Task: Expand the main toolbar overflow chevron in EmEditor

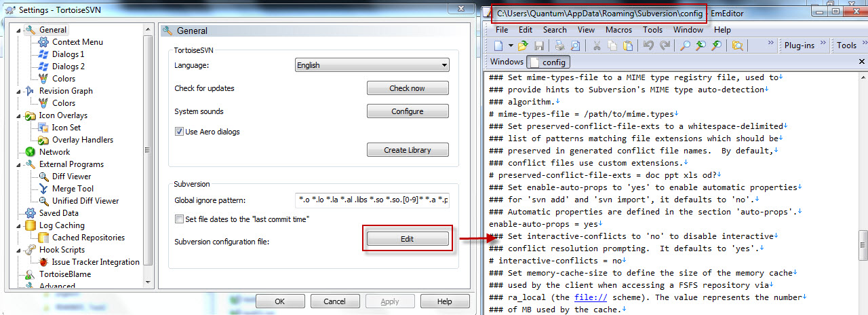Action: click(x=770, y=43)
